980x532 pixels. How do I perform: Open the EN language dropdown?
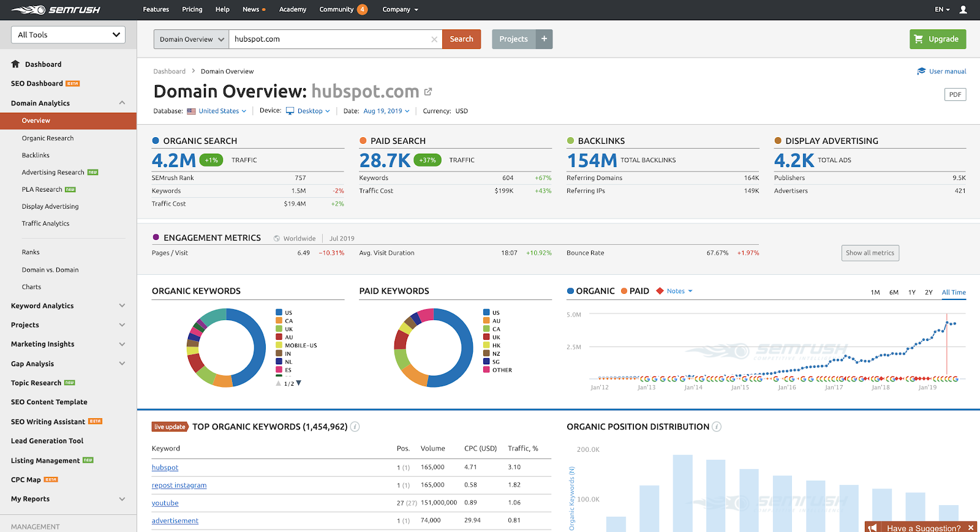942,10
